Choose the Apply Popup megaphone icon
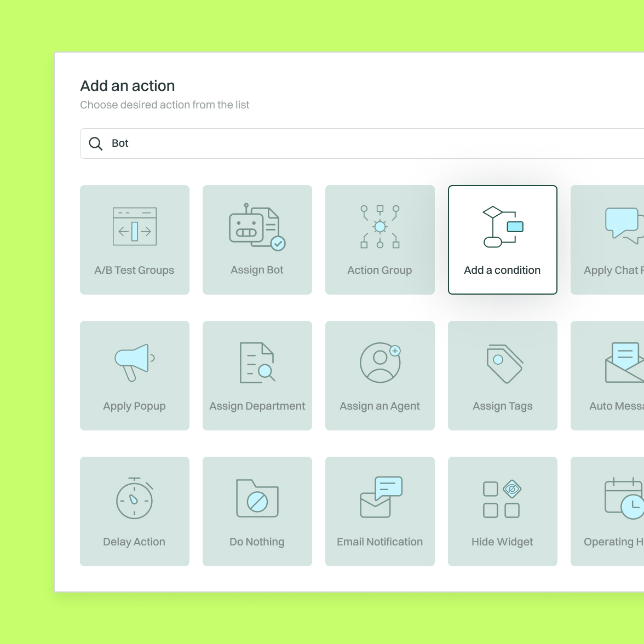Screen dimensions: 644x644 (135, 363)
